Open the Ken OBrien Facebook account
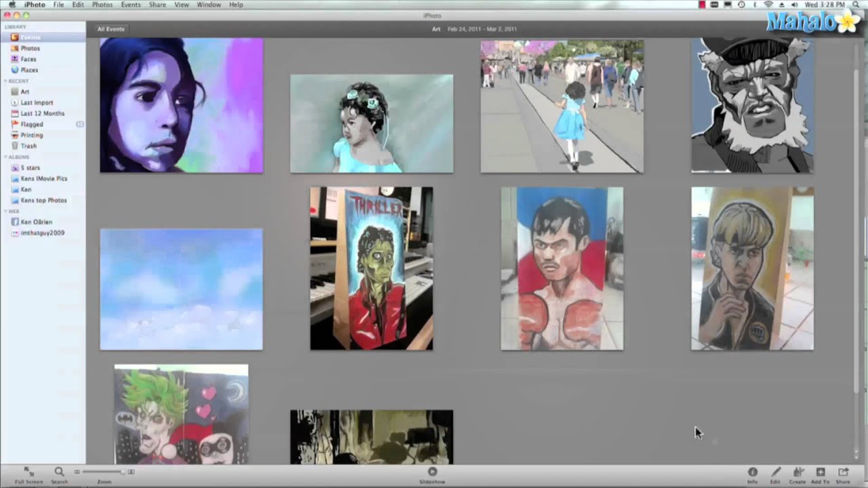 pyautogui.click(x=36, y=222)
